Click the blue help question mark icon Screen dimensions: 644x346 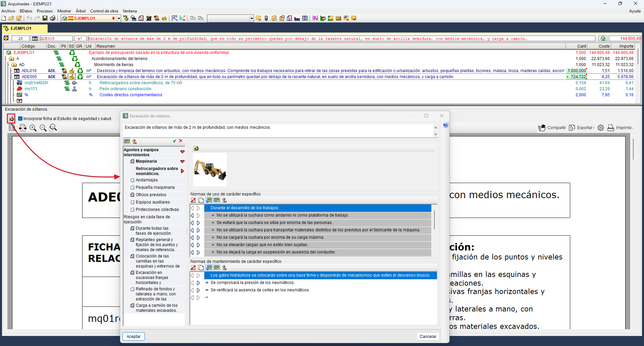(x=445, y=125)
